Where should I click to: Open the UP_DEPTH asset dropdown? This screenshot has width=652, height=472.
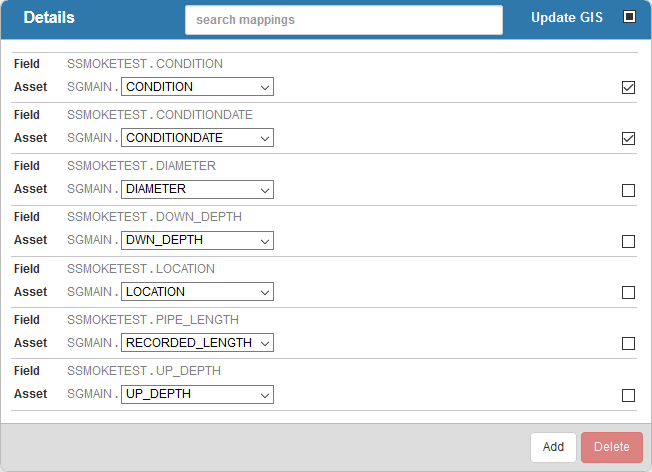pos(197,394)
